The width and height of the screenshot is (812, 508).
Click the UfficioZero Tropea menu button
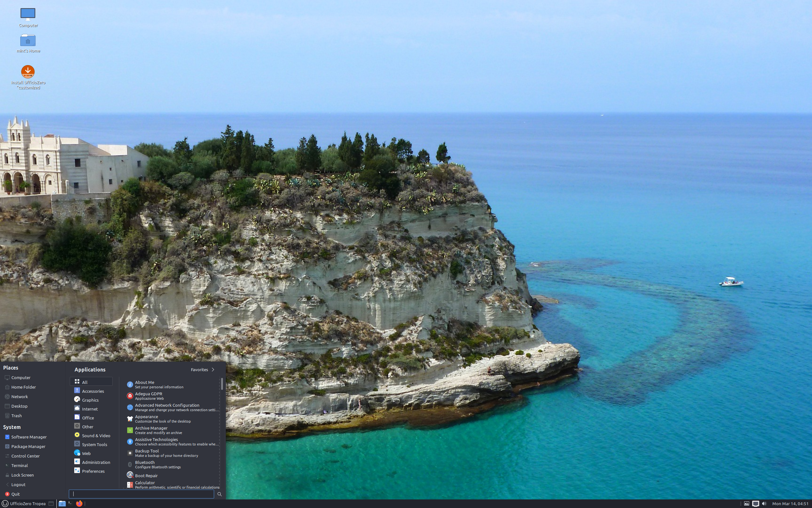point(23,503)
